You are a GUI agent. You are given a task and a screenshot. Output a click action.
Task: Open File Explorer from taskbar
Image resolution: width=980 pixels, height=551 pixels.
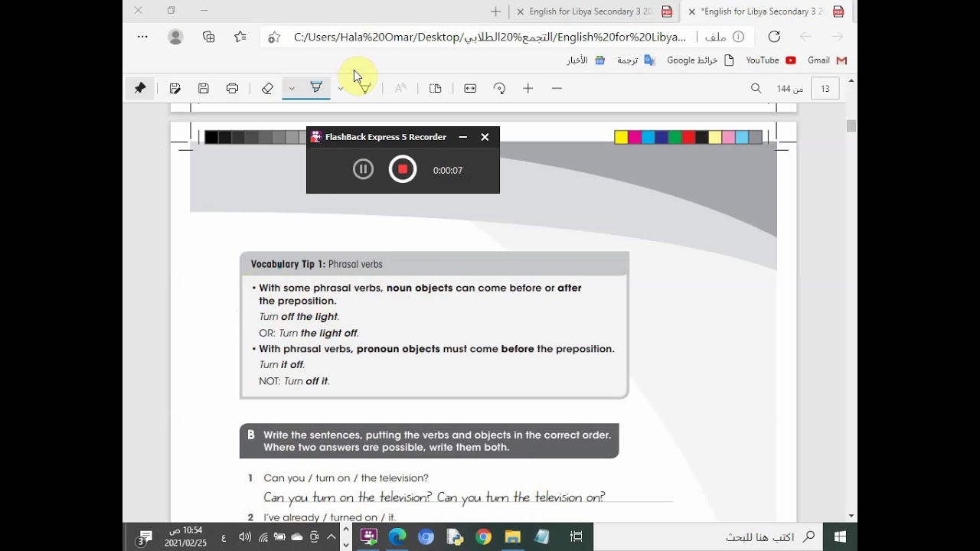click(512, 537)
